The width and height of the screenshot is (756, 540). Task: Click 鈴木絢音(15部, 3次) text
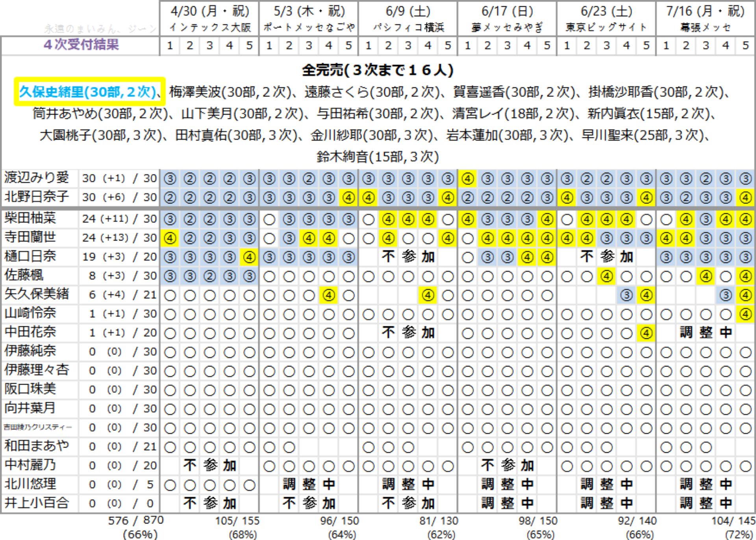[x=378, y=157]
